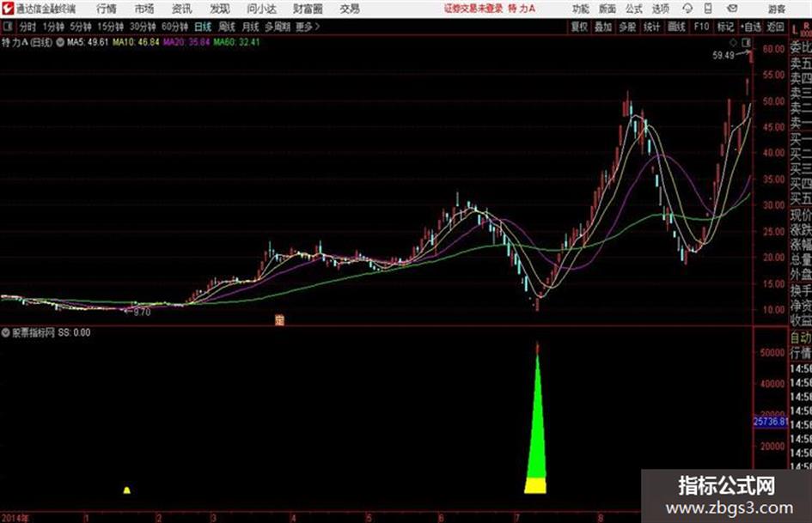
Task: Click the 多股 toolbar button
Action: [x=627, y=27]
